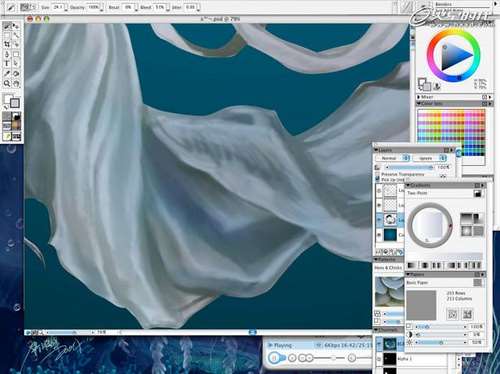Click the player seek position knob
Screen dimensions: 500x374
click(333, 358)
